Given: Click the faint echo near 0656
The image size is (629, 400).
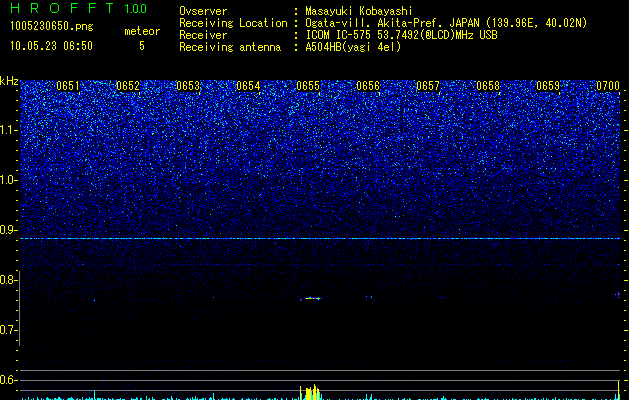Looking at the screenshot, I should coord(369,297).
